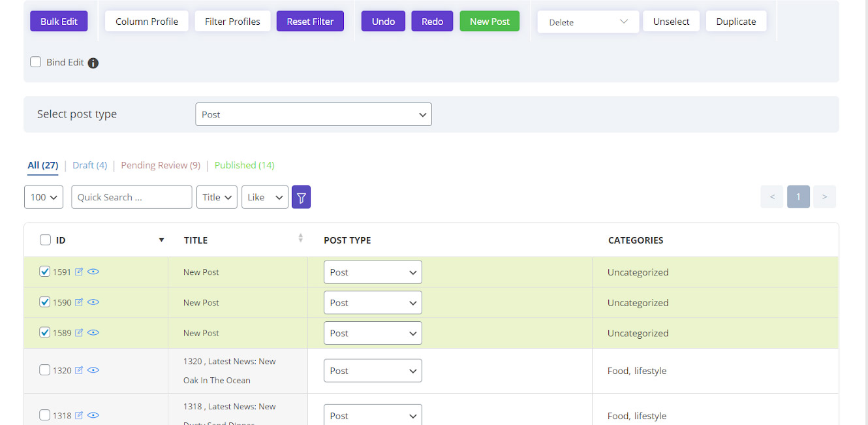
Task: Click the CATEGORIES column header
Action: (x=636, y=240)
